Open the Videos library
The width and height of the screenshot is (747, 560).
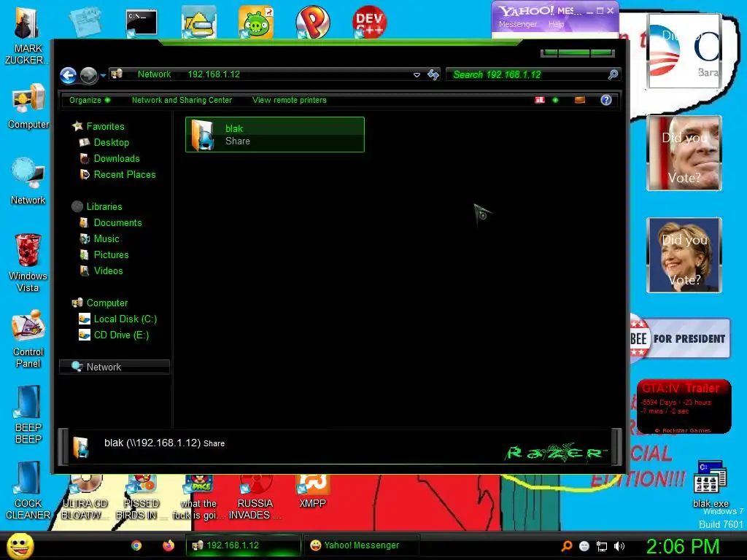[x=108, y=271]
